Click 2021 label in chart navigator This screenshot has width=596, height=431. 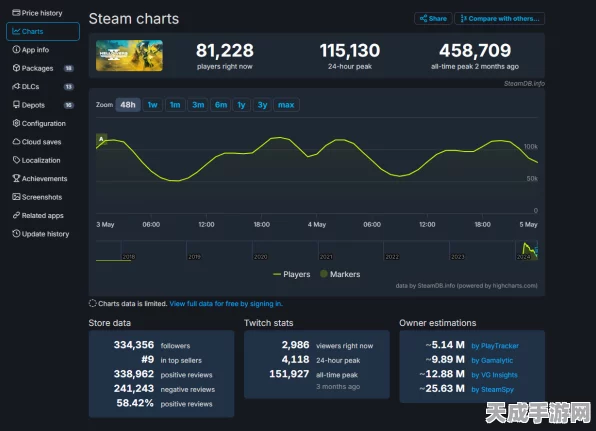[326, 257]
